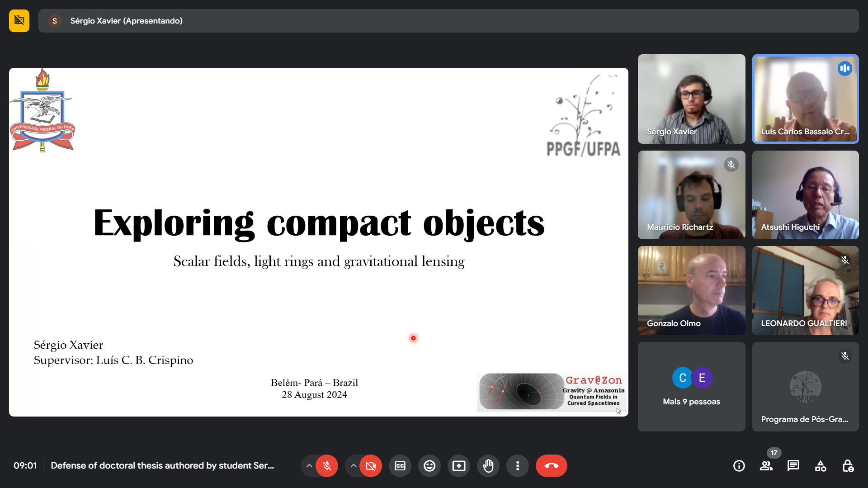The height and width of the screenshot is (488, 868).
Task: Click muted mic icon on Mauricio Richartz tile
Action: [731, 165]
